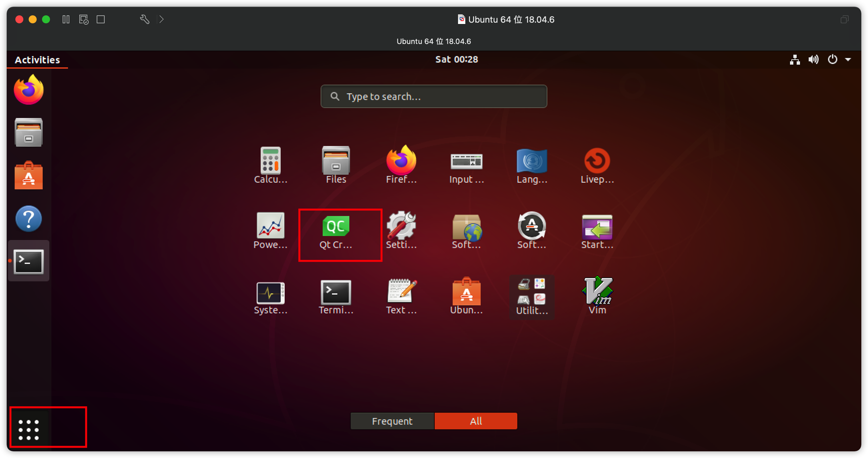The width and height of the screenshot is (868, 458).
Task: Open Power Statistics app
Action: click(270, 226)
